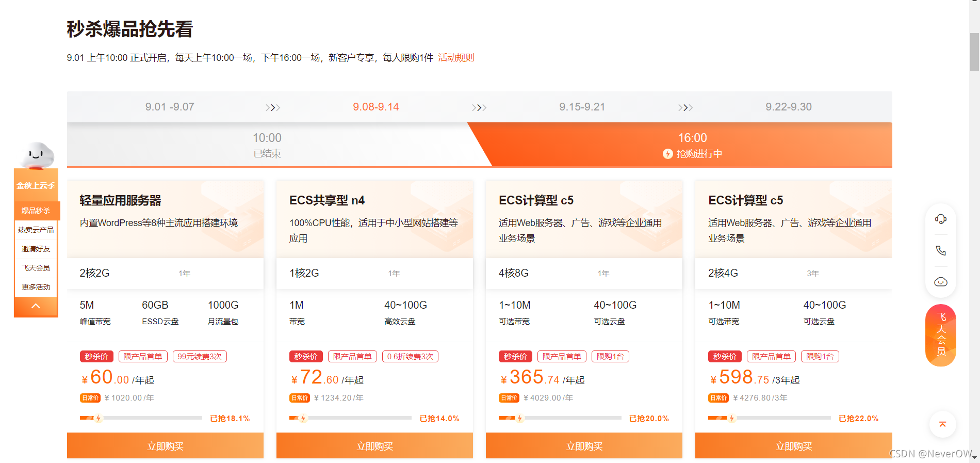Click 立即购买 for the ¥365.74 ECS计算型 c5
This screenshot has width=980, height=463.
point(584,446)
